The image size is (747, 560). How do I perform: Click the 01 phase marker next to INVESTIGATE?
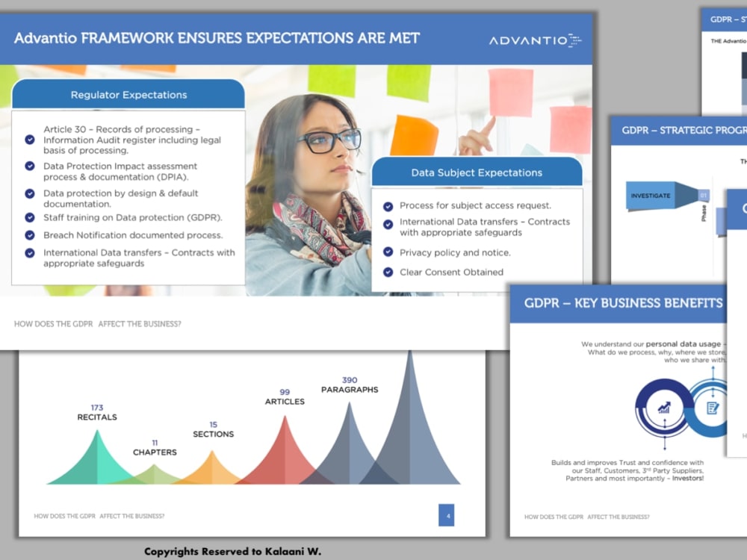(704, 195)
